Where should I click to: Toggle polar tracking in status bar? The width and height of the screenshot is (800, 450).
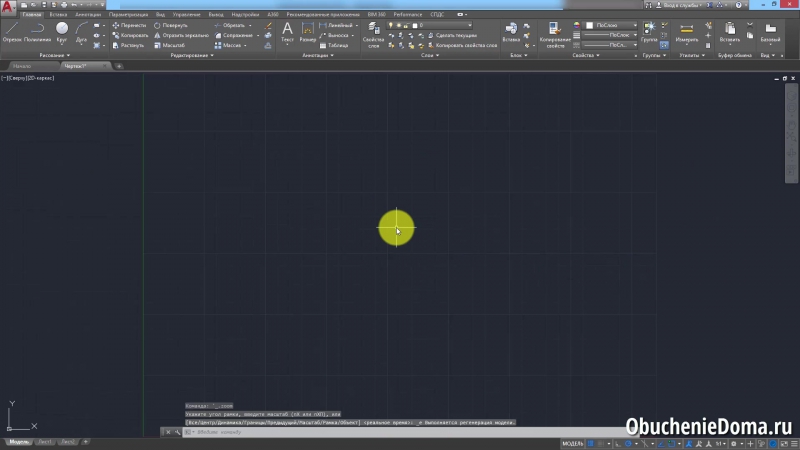pyautogui.click(x=628, y=444)
